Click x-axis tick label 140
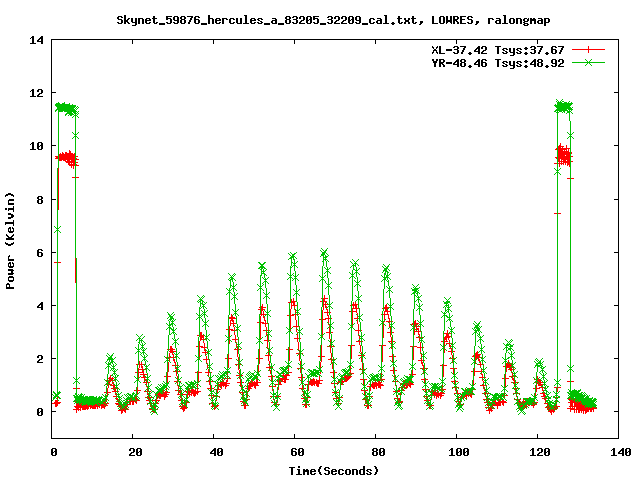640x480 pixels. [x=621, y=452]
